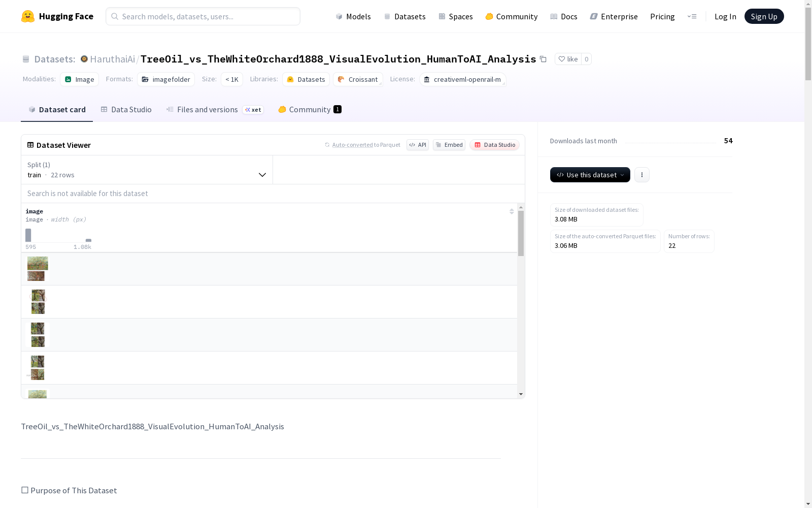Click the sort icon on image column
Screen dimensions: 812x508
pyautogui.click(x=512, y=211)
